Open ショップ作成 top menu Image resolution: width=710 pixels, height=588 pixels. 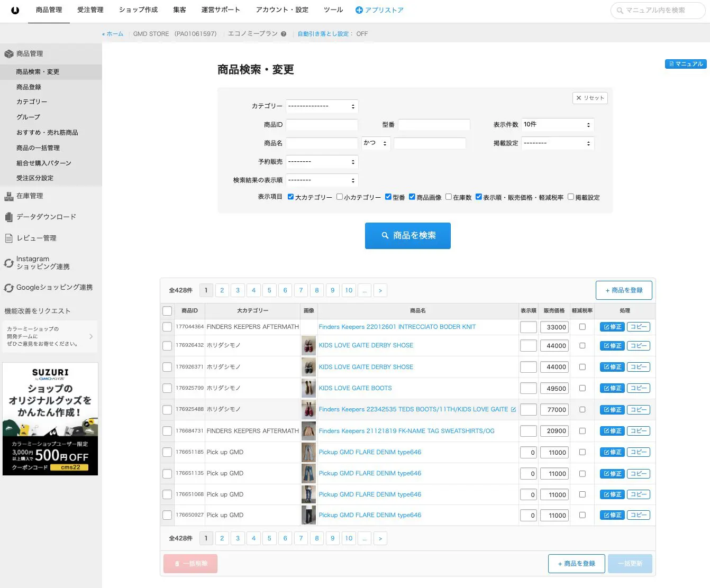pyautogui.click(x=138, y=10)
